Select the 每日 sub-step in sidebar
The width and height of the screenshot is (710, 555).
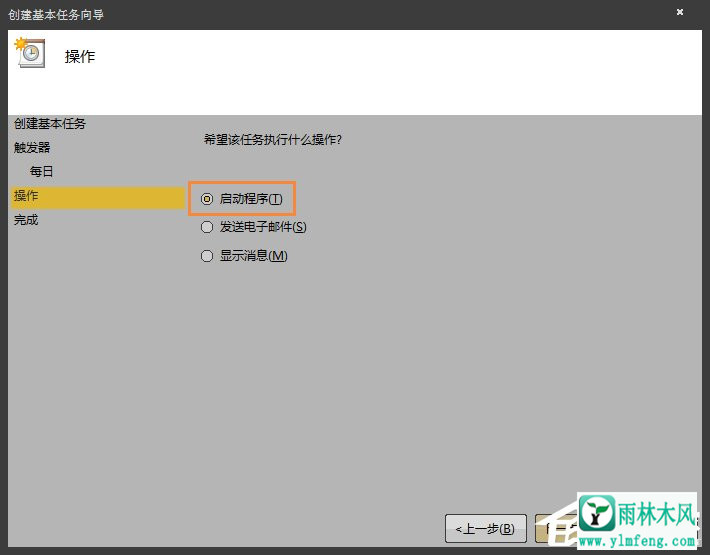tap(41, 172)
